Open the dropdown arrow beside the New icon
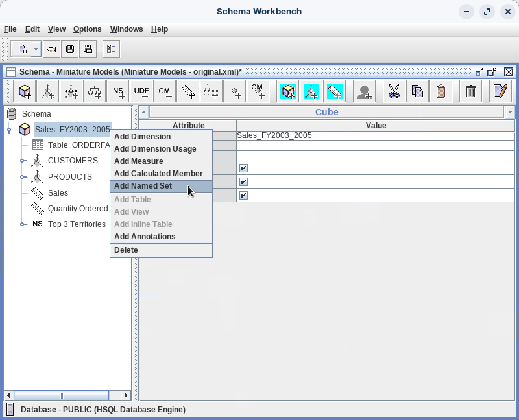The height and width of the screenshot is (420, 519). click(x=36, y=49)
